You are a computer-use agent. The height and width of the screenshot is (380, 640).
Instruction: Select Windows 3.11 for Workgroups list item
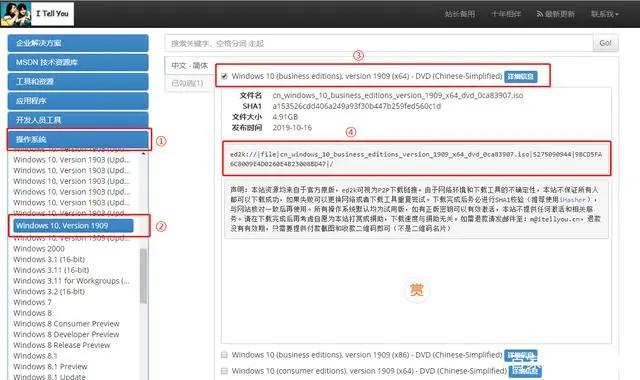[x=71, y=281]
